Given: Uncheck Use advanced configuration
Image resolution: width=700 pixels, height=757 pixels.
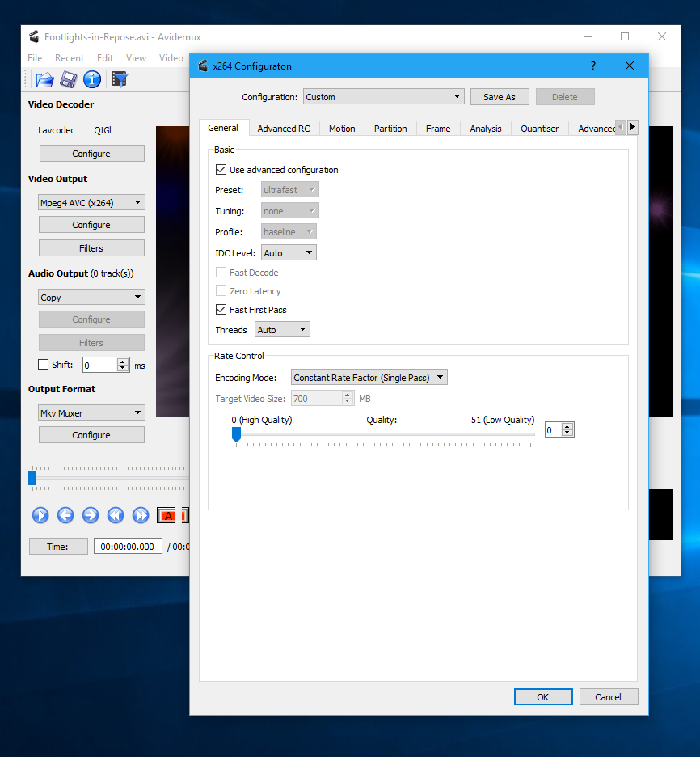Looking at the screenshot, I should pyautogui.click(x=221, y=170).
